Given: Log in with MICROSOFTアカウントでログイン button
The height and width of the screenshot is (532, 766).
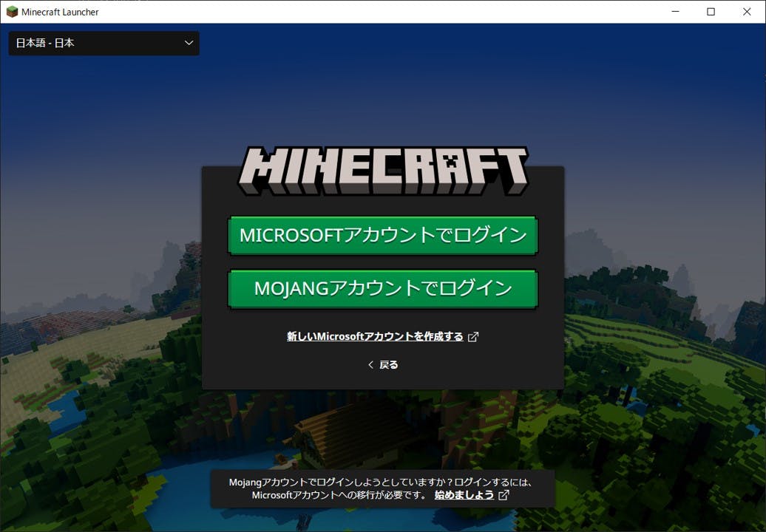Looking at the screenshot, I should coord(382,236).
